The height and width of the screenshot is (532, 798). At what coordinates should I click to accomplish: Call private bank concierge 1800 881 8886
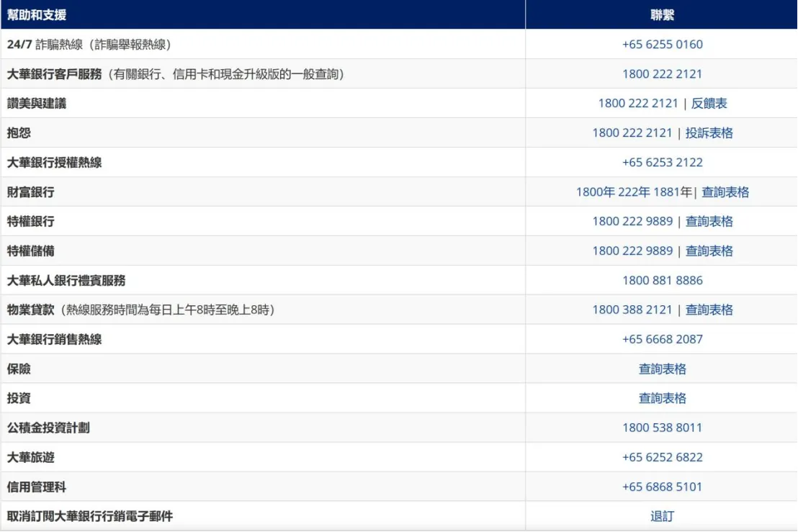coord(662,280)
